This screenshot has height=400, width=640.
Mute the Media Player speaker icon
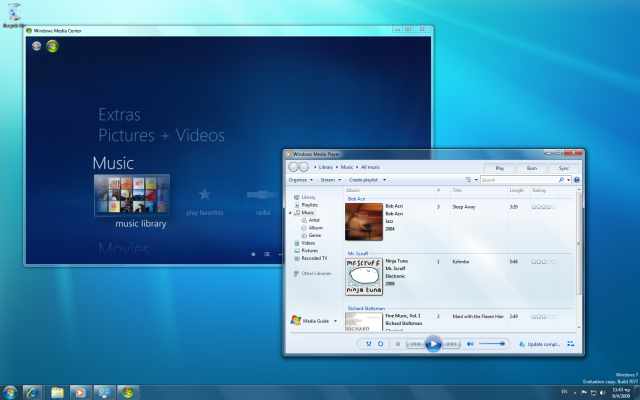coord(470,344)
